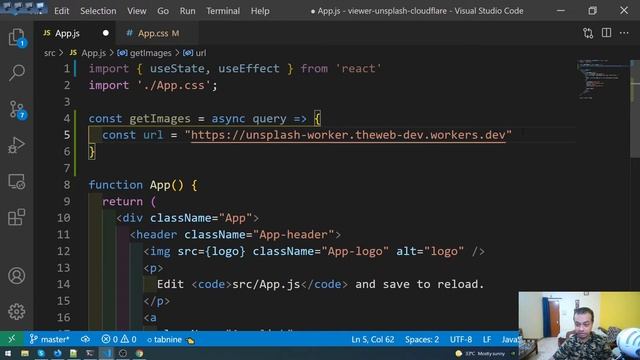Click the tabnine status bar item
The height and width of the screenshot is (360, 640).
tap(170, 339)
